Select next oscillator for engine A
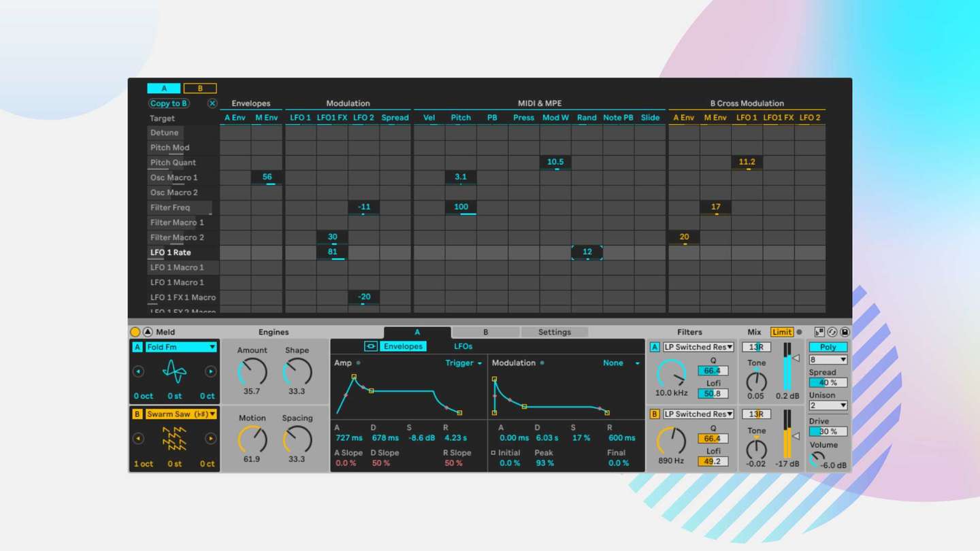 point(210,371)
